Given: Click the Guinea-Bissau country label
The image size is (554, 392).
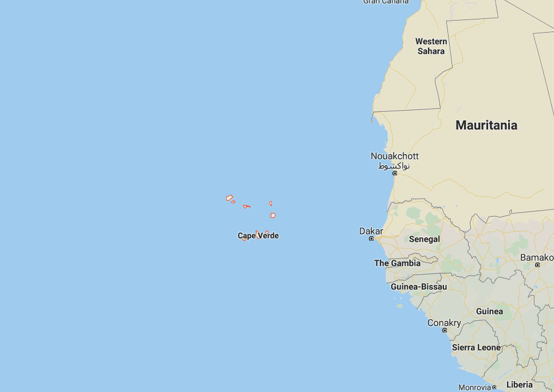Looking at the screenshot, I should [x=419, y=287].
